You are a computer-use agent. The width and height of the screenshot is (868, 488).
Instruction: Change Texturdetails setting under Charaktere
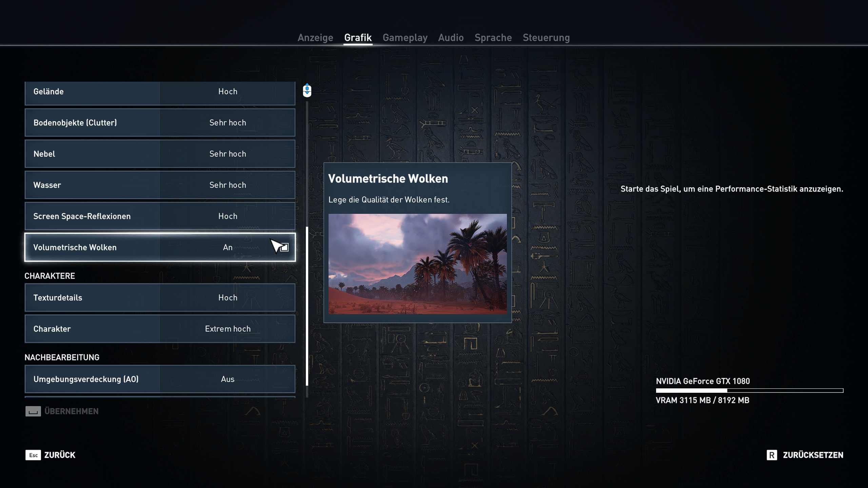coord(228,298)
